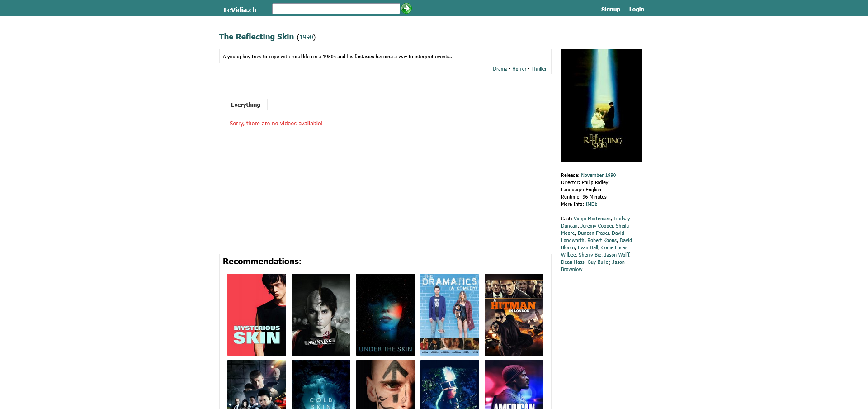The image size is (868, 409).
Task: Click the Language English text
Action: pyautogui.click(x=581, y=190)
